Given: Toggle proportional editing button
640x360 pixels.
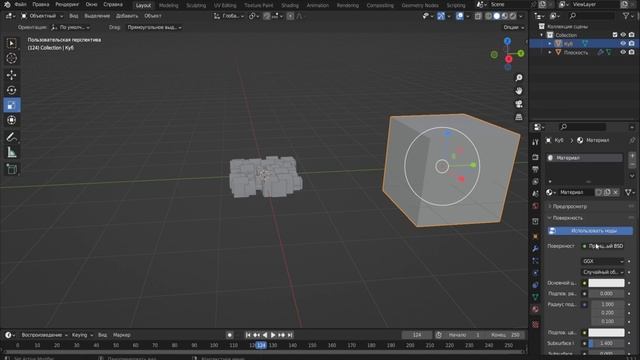Looking at the screenshot, I should tap(290, 16).
